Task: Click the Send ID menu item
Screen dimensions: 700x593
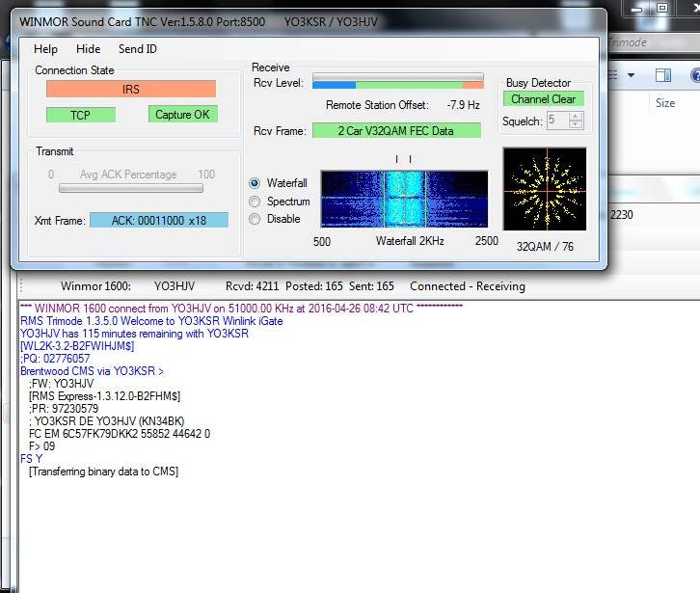Action: tap(138, 49)
